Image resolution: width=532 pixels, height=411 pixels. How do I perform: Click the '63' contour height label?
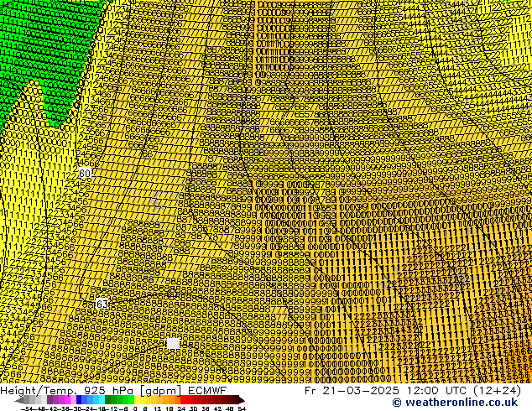pyautogui.click(x=102, y=304)
